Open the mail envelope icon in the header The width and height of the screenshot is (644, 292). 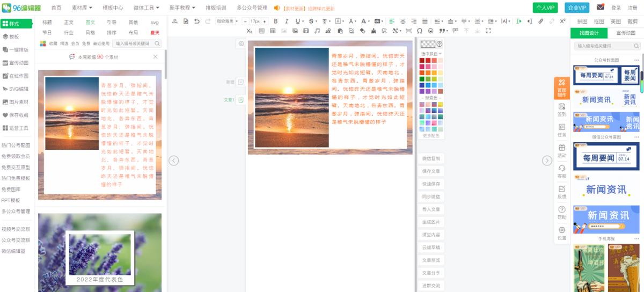coord(601,8)
